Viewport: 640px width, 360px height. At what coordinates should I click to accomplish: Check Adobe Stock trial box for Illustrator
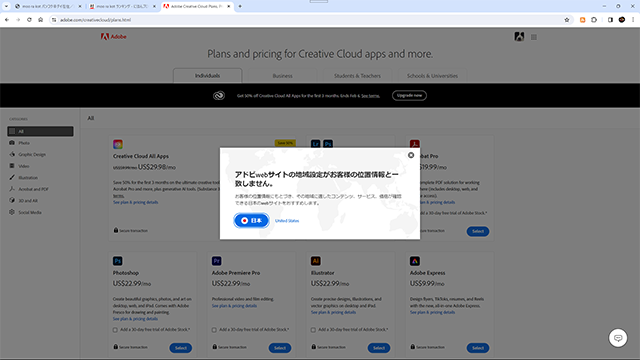[313, 330]
